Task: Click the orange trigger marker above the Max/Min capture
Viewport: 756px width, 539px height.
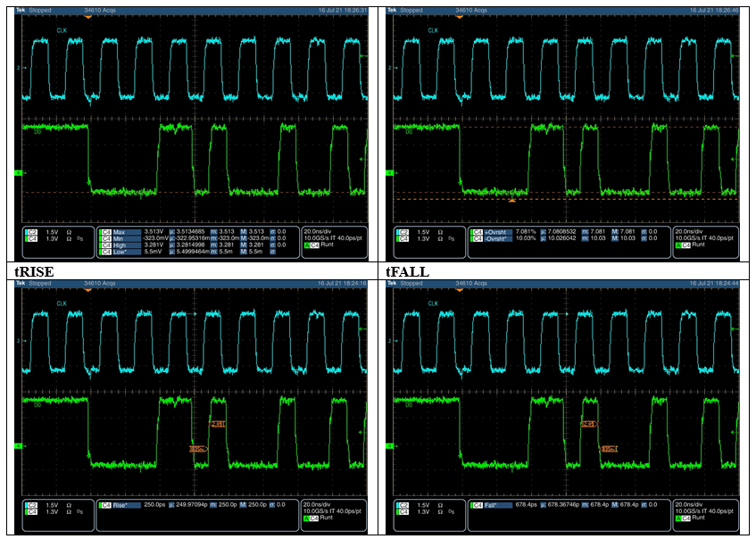Action: coord(87,17)
